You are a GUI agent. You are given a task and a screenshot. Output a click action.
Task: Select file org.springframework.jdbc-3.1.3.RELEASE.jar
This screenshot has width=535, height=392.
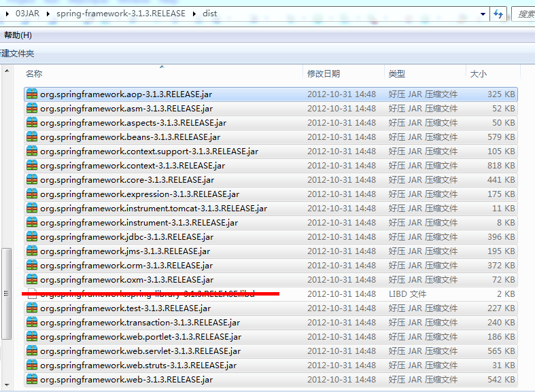[271, 237]
